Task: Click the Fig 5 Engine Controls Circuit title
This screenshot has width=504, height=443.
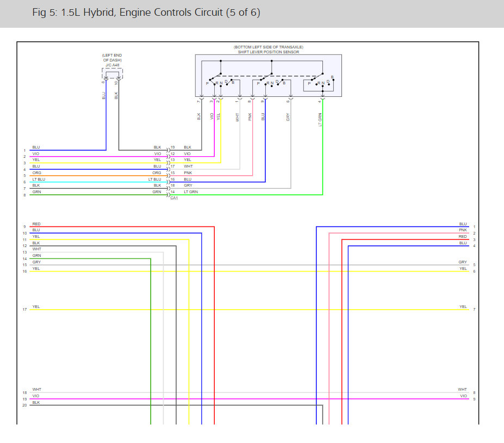Action: pyautogui.click(x=146, y=12)
